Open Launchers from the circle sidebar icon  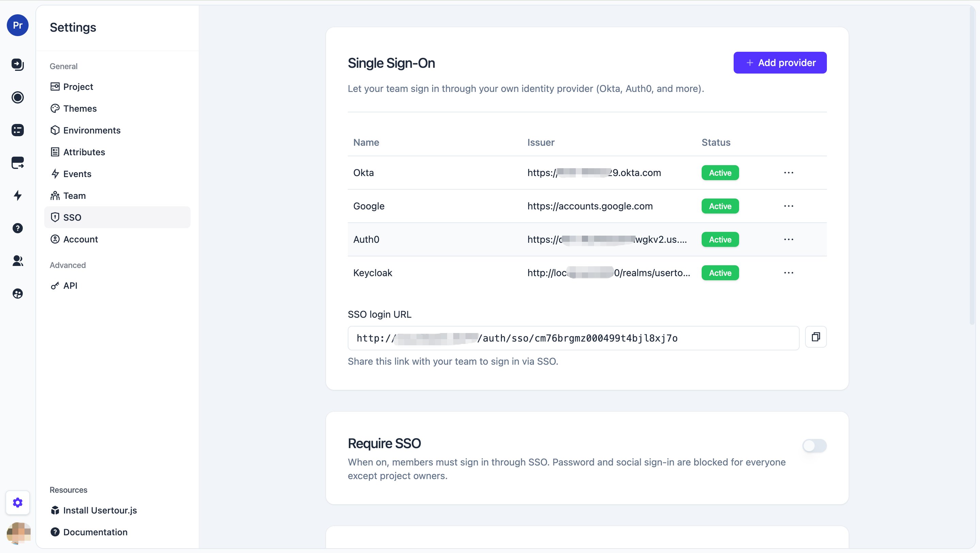pyautogui.click(x=17, y=97)
